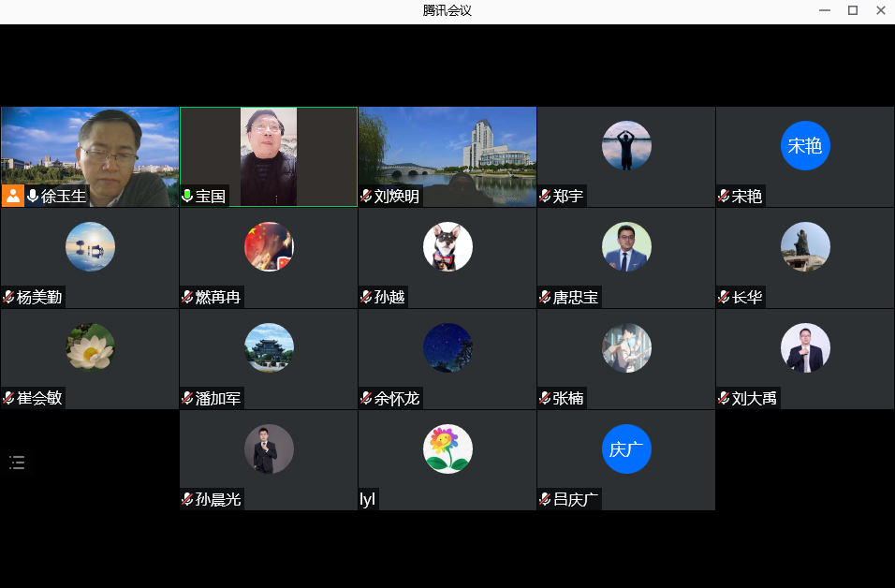Click the 唐忠宝 name label
This screenshot has width=895, height=588.
click(575, 298)
